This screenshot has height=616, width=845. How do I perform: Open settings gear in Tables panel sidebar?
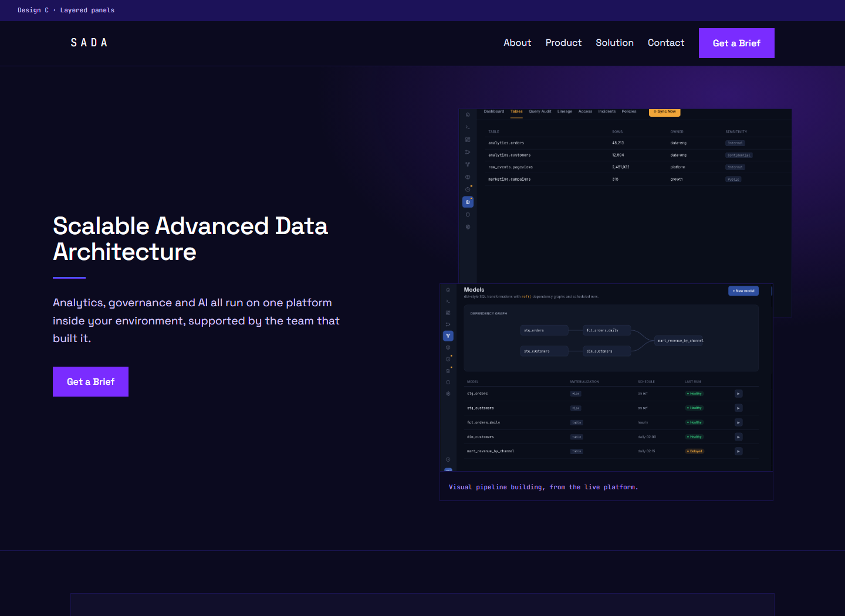point(468,227)
